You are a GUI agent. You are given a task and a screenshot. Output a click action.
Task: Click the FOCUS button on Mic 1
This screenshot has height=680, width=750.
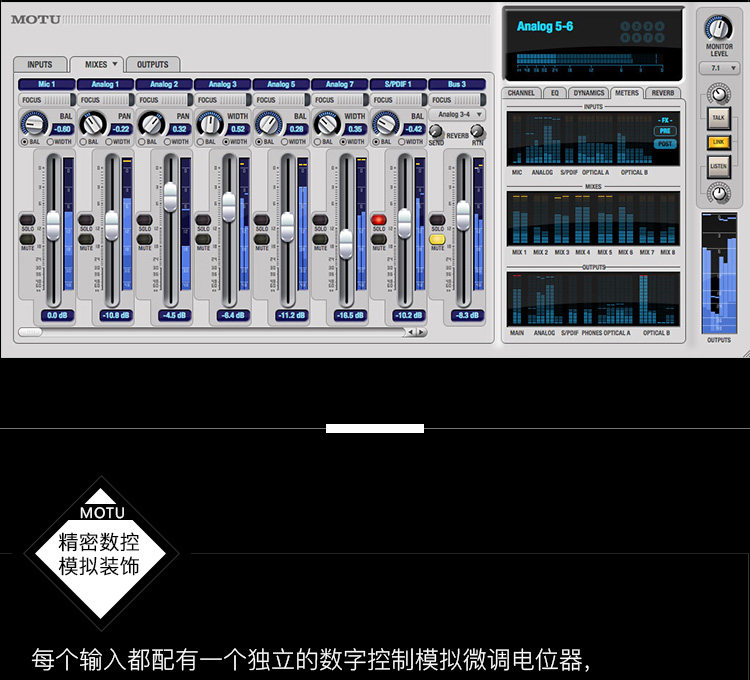pyautogui.click(x=47, y=100)
